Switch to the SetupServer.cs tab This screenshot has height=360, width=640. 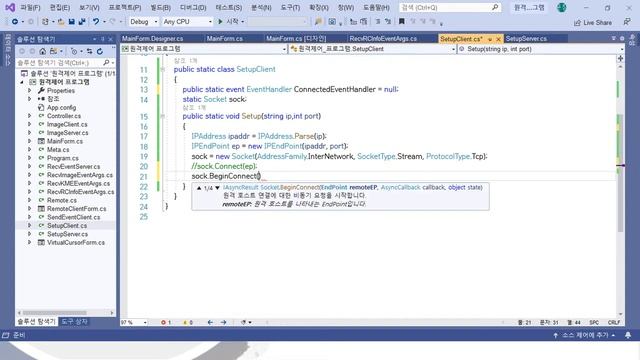tap(526, 39)
